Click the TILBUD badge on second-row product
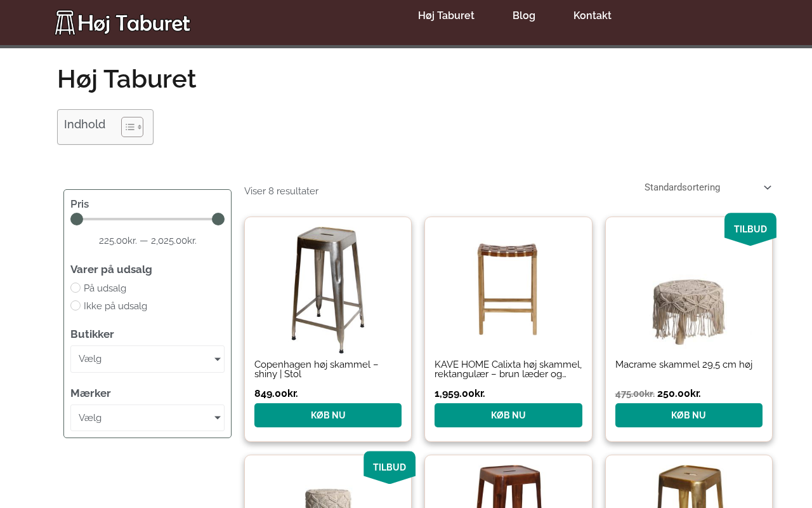812x508 pixels. point(390,467)
